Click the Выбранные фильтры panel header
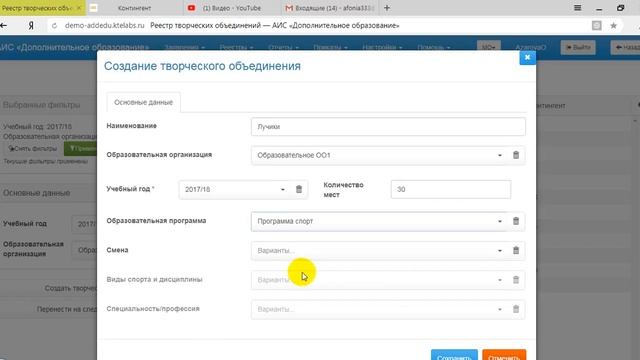 click(x=42, y=105)
